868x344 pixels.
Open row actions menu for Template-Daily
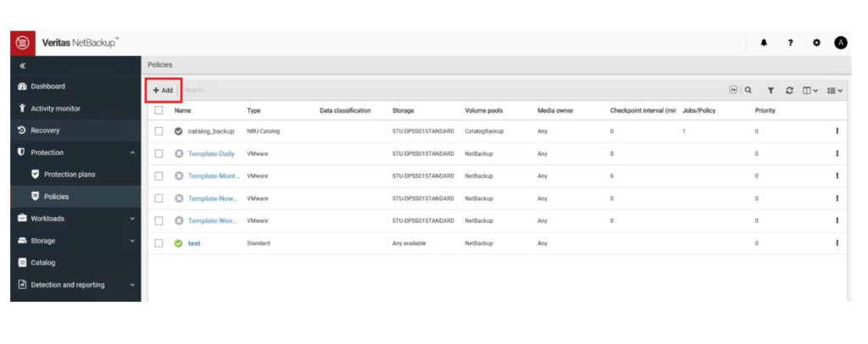tap(837, 153)
